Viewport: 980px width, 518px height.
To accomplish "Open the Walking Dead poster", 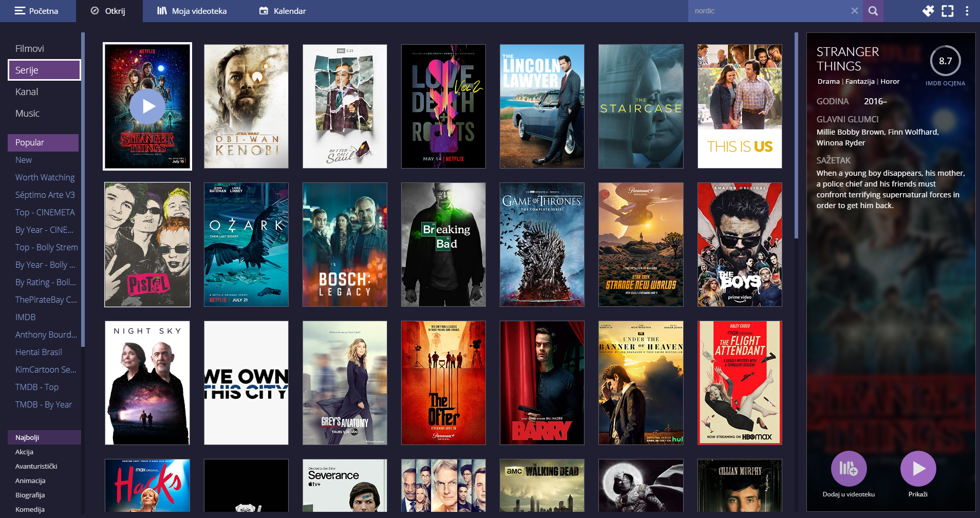I will (542, 486).
